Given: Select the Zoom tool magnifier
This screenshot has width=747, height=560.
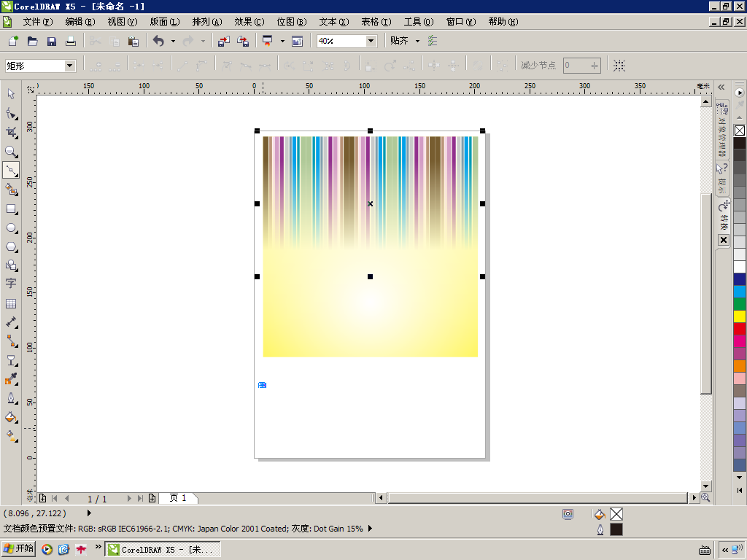Looking at the screenshot, I should click(x=11, y=152).
